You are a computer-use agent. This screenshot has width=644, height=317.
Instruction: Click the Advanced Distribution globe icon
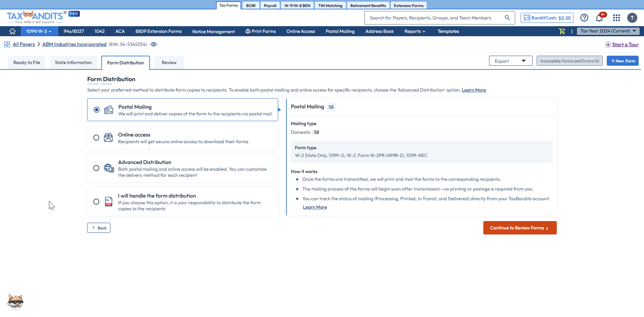(109, 168)
